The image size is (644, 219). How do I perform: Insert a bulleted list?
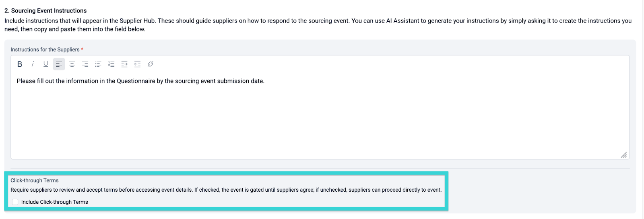pyautogui.click(x=98, y=64)
